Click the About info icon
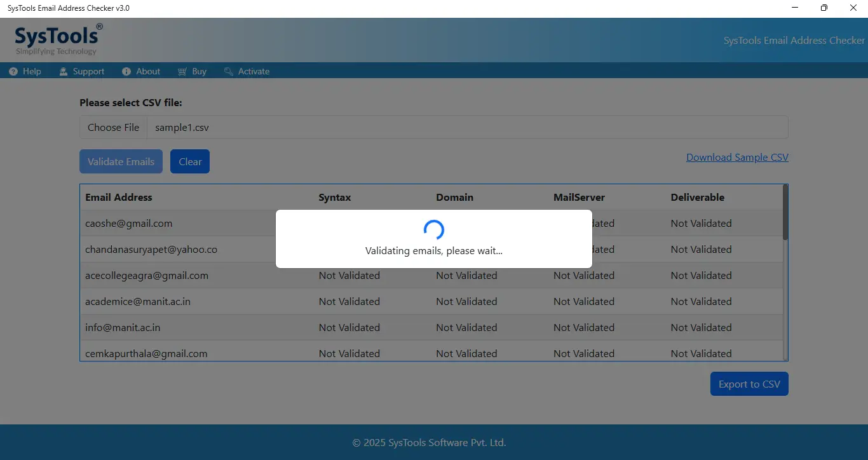Viewport: 868px width, 460px height. click(x=126, y=72)
